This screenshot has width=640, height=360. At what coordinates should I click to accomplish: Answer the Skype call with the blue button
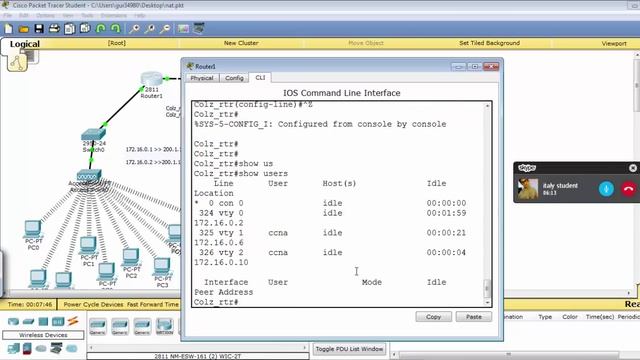tap(606, 189)
